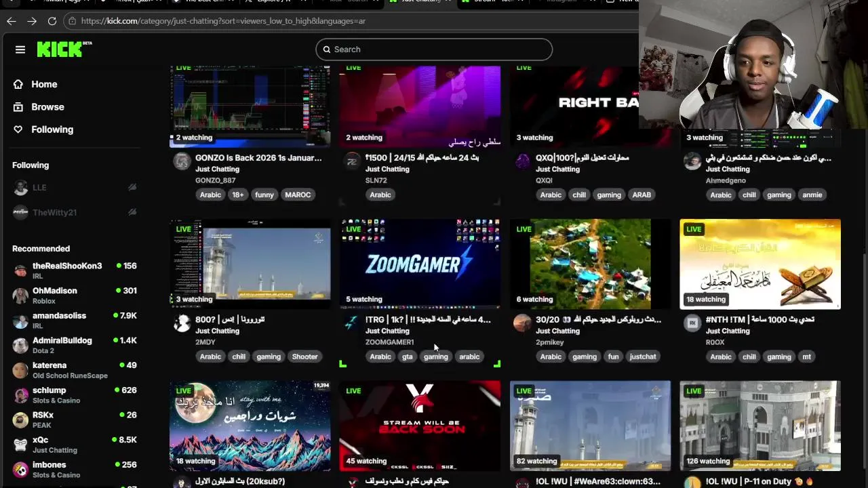Click katerena avatar in Recommended

click(21, 370)
